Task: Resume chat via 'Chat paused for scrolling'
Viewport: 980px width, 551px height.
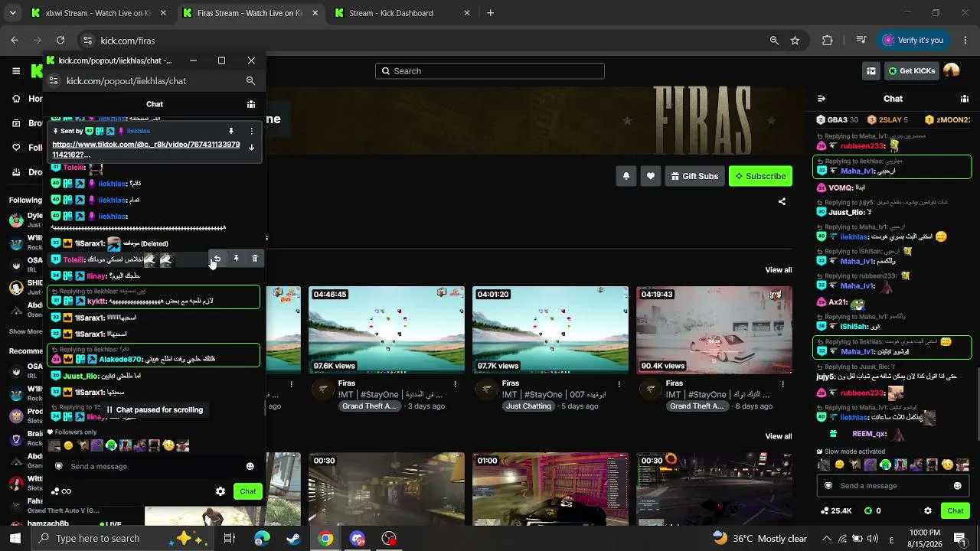Action: pyautogui.click(x=155, y=409)
